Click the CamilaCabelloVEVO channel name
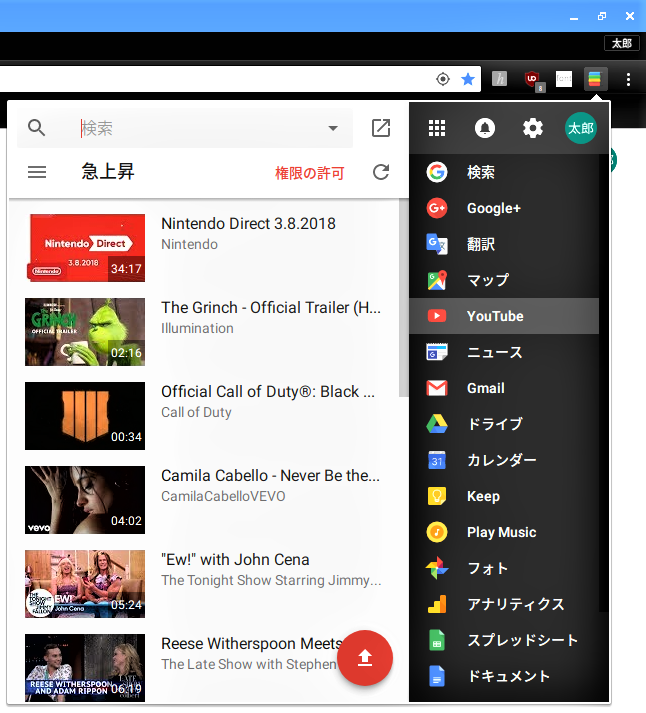The image size is (646, 713). coord(223,496)
